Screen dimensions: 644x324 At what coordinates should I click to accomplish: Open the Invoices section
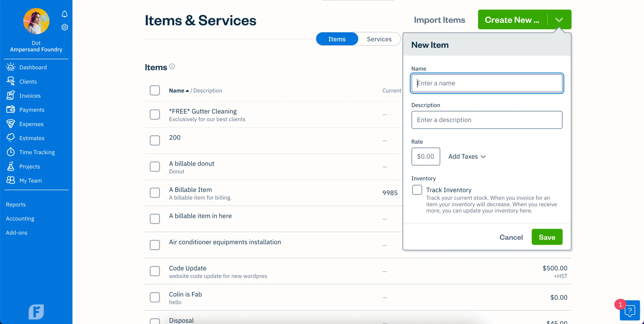(11, 95)
